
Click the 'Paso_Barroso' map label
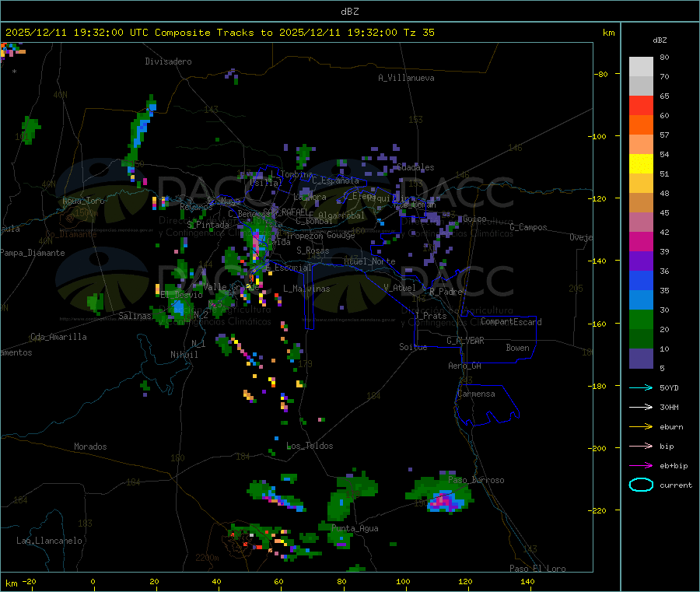point(476,480)
